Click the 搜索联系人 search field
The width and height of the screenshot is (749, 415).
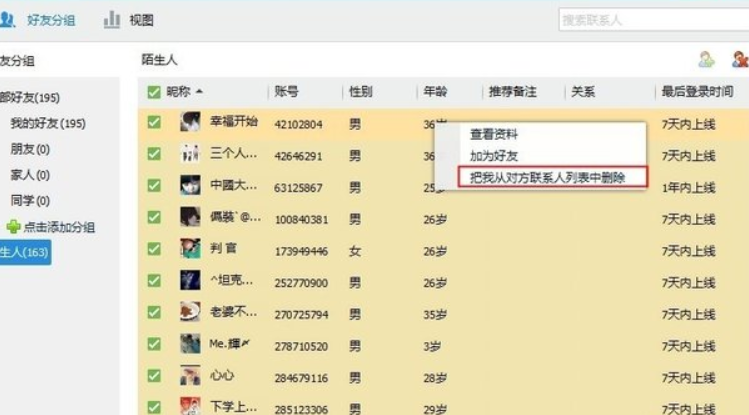point(653,20)
